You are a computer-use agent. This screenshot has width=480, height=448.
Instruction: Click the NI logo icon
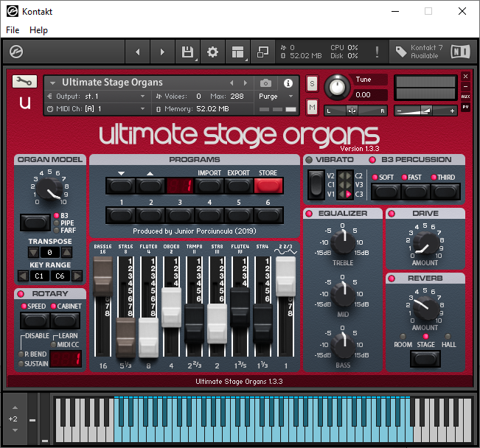[460, 52]
